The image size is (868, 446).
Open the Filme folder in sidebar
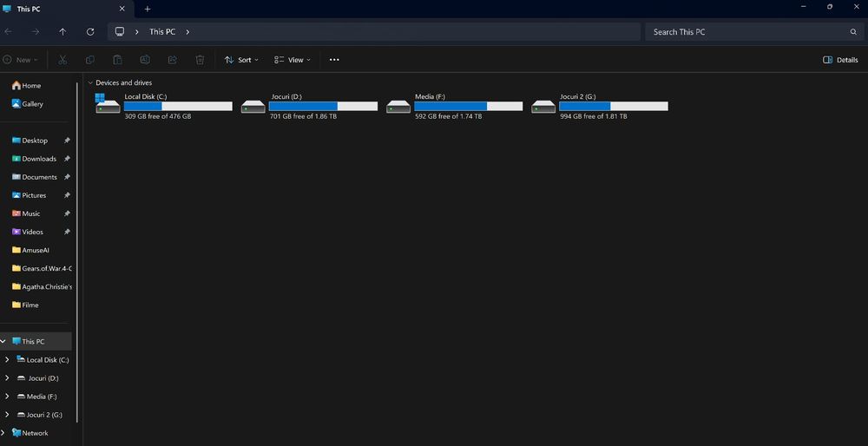coord(25,305)
